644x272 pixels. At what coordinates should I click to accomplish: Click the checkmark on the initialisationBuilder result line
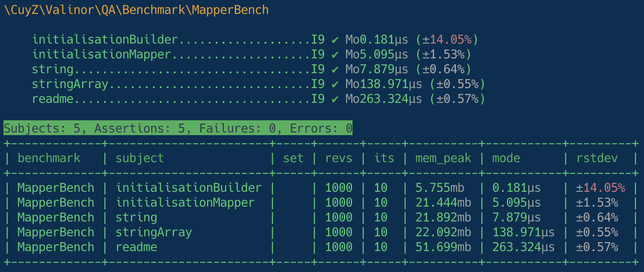point(335,40)
